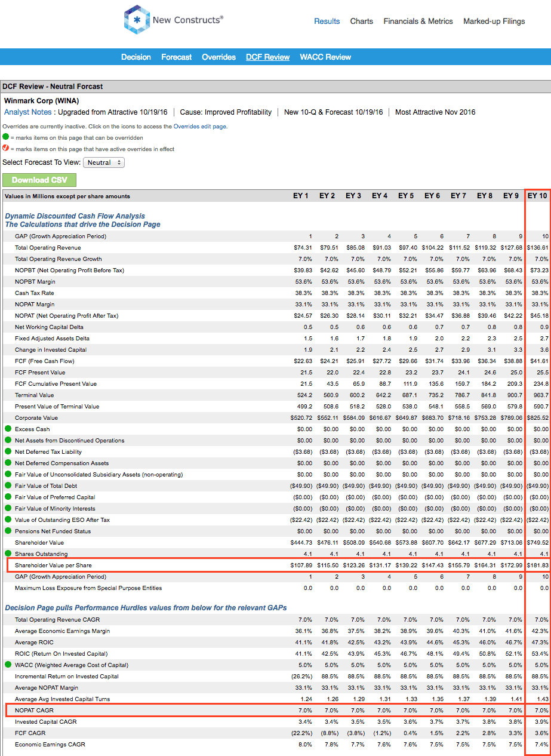Click the EY 10 column header
This screenshot has width=551, height=756.
point(538,196)
